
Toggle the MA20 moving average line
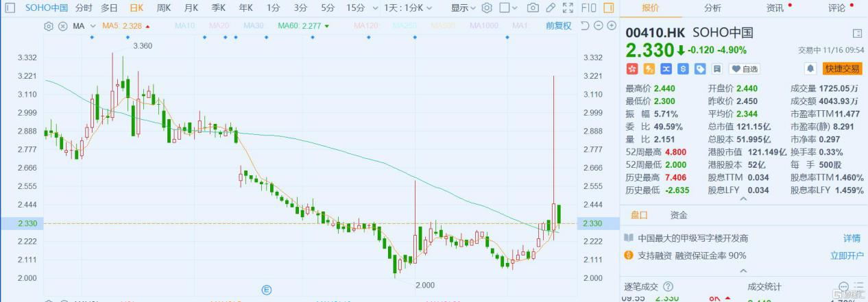click(219, 26)
